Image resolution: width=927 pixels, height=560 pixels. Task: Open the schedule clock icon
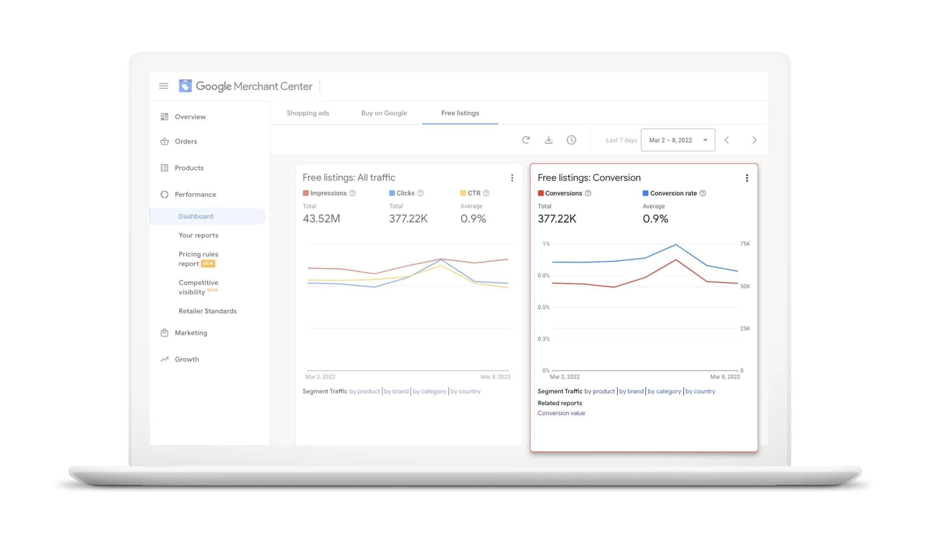click(x=571, y=140)
